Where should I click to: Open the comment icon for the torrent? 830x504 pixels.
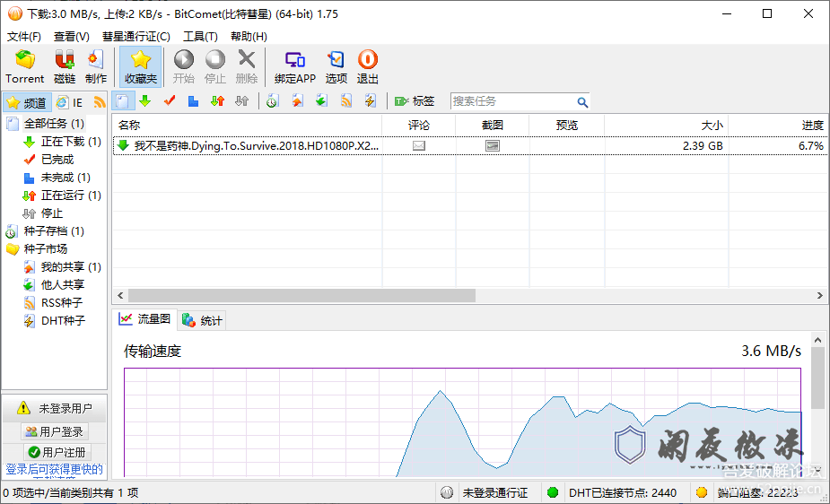tap(419, 145)
